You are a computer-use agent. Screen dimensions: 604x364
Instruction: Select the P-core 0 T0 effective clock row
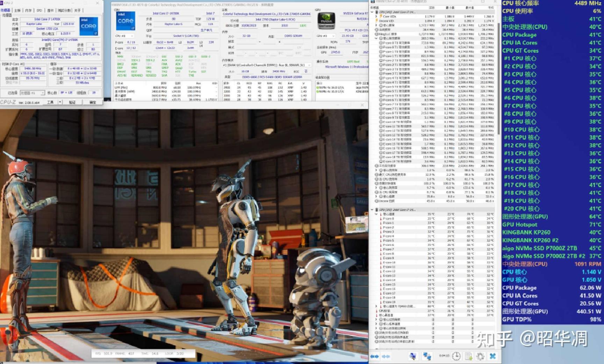pyautogui.click(x=396, y=43)
